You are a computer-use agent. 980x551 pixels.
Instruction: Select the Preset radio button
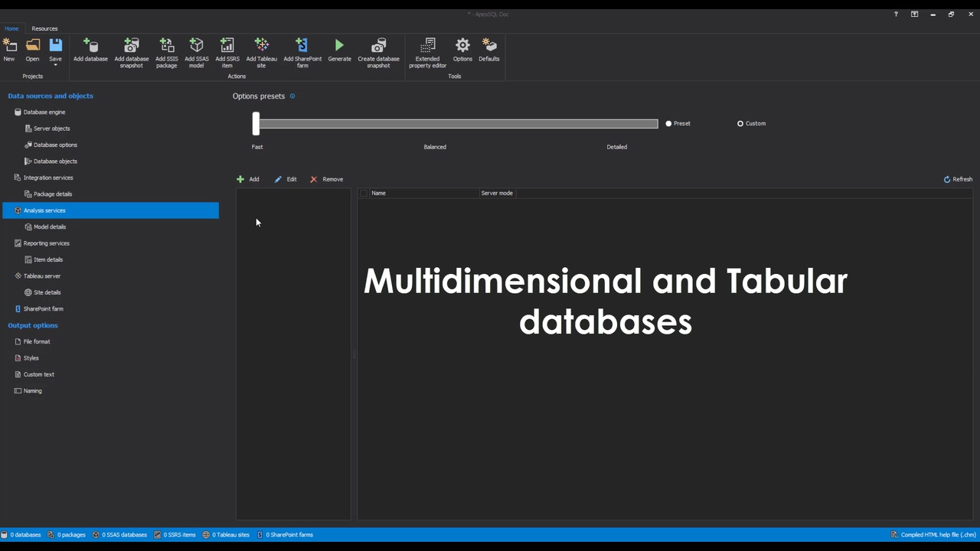[668, 123]
